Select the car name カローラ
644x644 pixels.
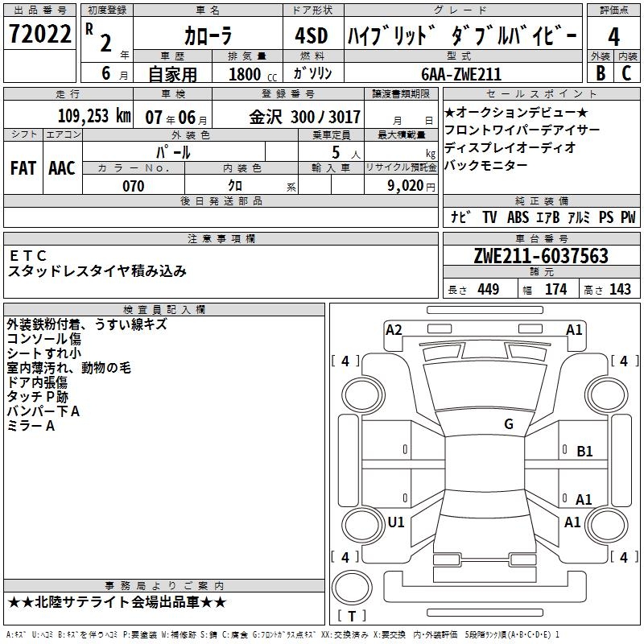point(207,37)
